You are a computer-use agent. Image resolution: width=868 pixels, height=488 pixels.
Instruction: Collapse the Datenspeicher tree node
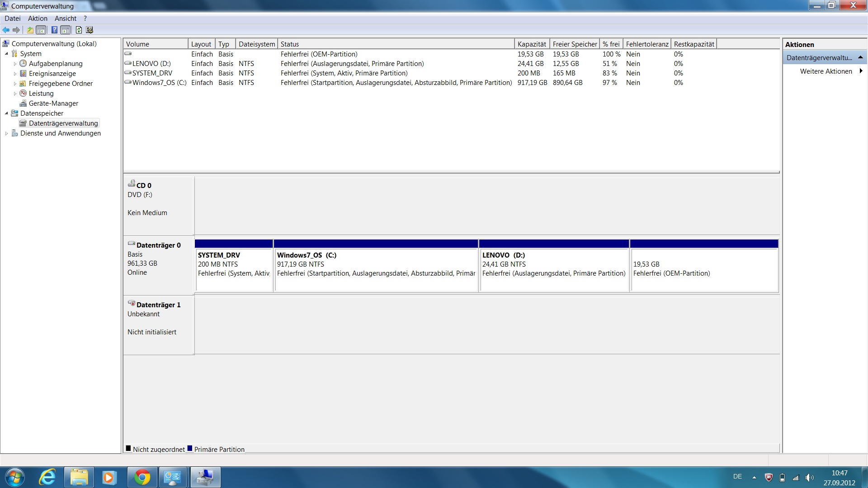[6, 113]
